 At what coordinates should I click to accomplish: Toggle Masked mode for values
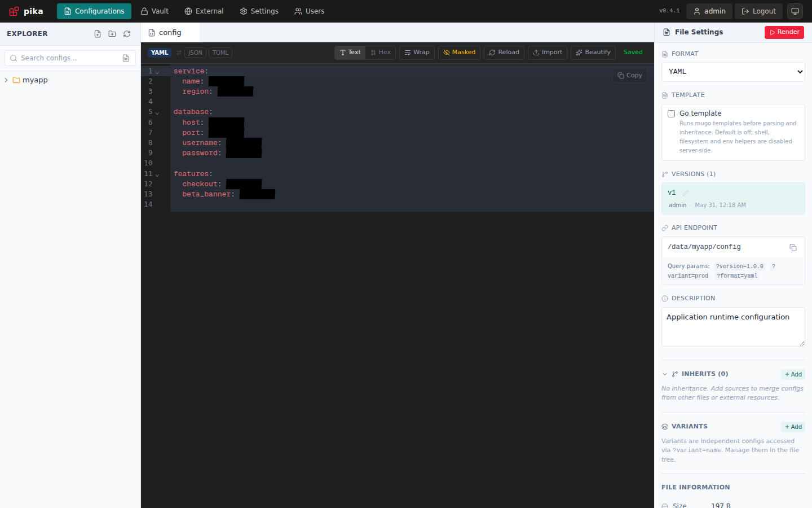pyautogui.click(x=459, y=52)
